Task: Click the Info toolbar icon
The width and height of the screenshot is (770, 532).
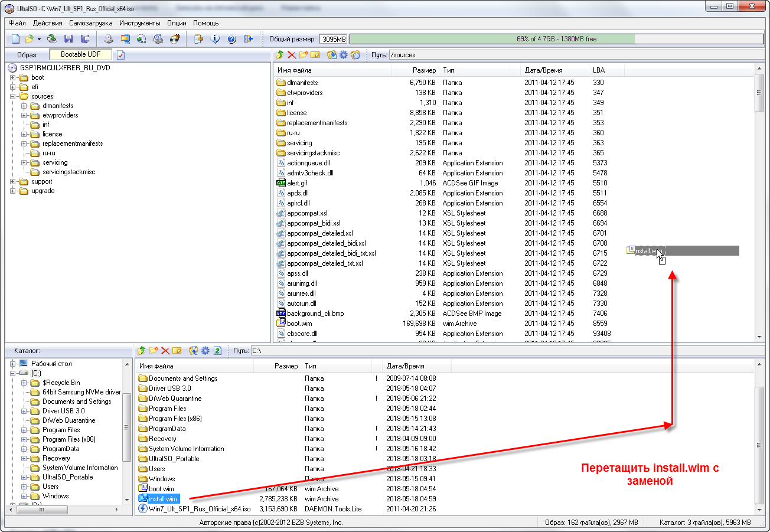Action: (215, 39)
